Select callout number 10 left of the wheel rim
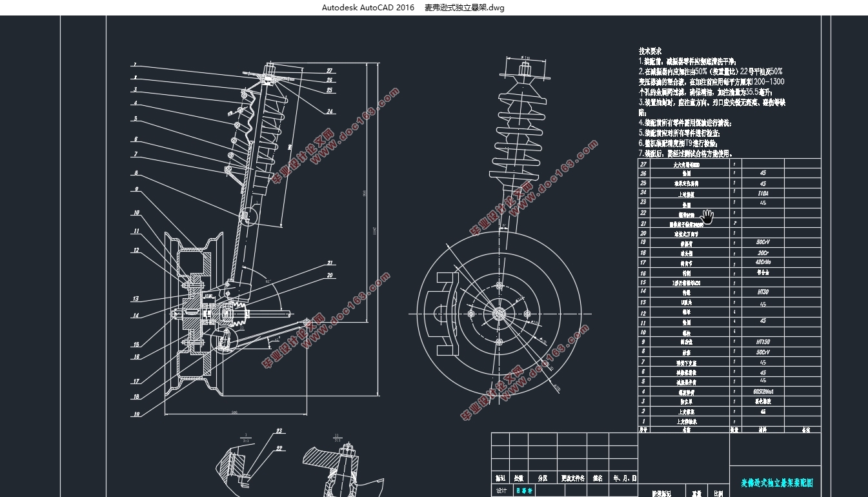Viewport: 868px width, 497px height. 136,213
